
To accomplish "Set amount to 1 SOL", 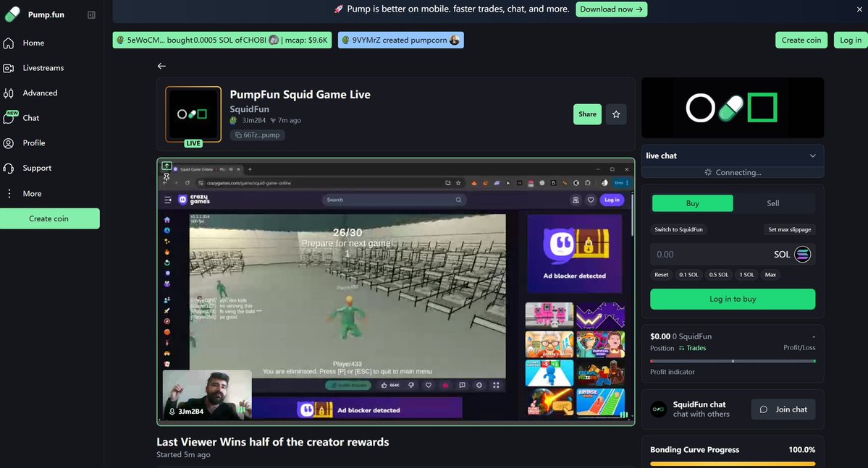I will (x=747, y=275).
